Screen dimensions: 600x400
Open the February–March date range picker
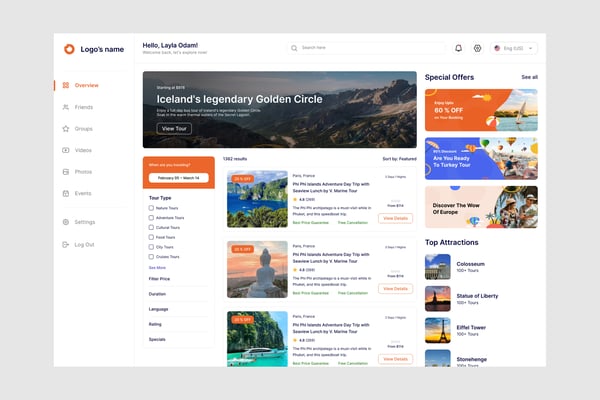point(179,178)
